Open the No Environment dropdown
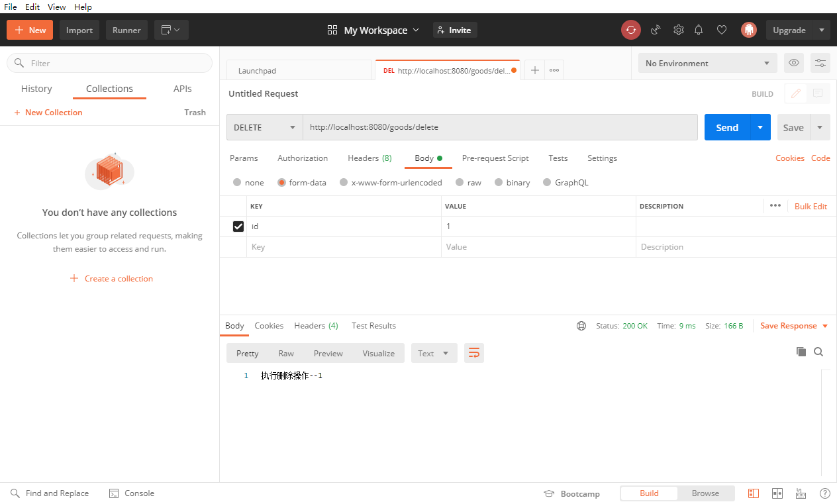Image resolution: width=837 pixels, height=504 pixels. 707,63
